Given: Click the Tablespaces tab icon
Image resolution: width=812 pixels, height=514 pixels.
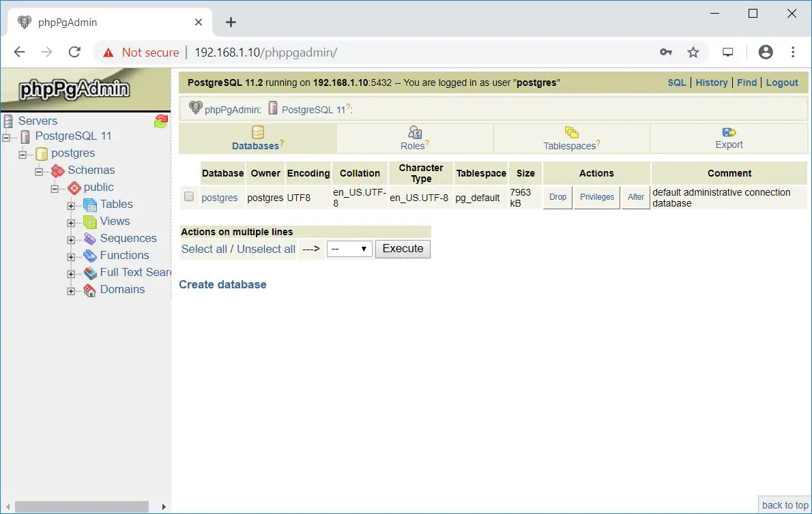Looking at the screenshot, I should [572, 132].
